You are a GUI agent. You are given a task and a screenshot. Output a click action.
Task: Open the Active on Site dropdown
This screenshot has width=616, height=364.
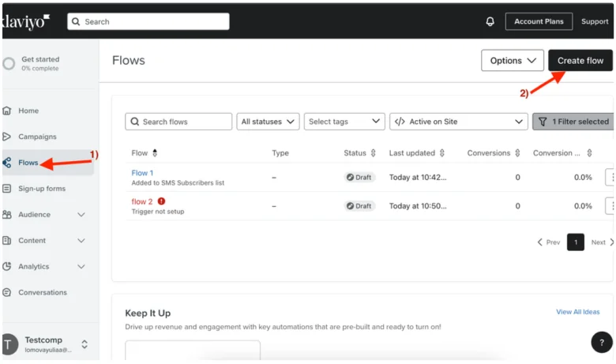(x=459, y=122)
